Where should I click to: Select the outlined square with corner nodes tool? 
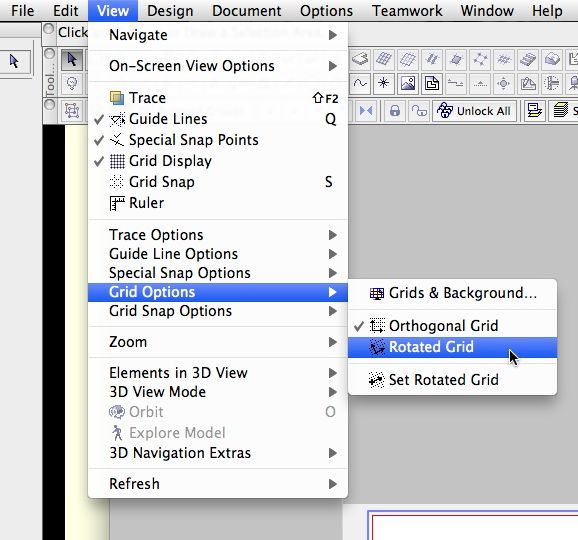coord(480,59)
